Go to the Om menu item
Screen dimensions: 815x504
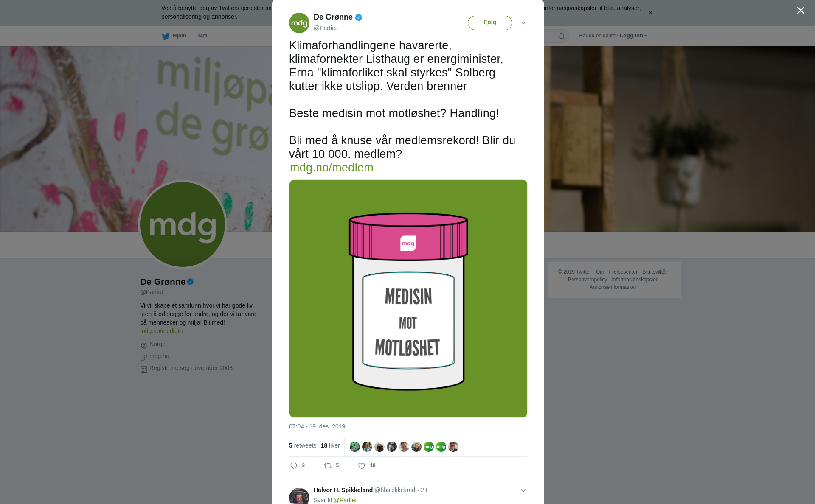pyautogui.click(x=202, y=36)
